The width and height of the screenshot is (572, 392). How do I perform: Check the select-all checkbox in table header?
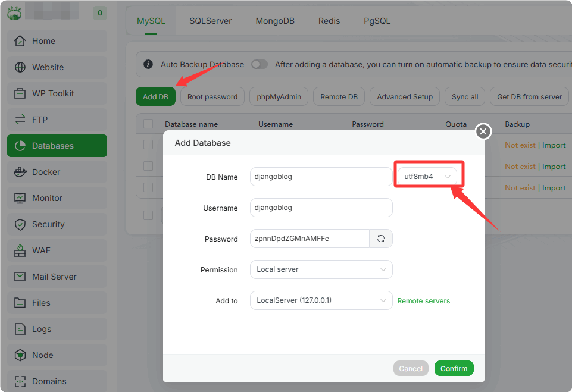click(148, 124)
